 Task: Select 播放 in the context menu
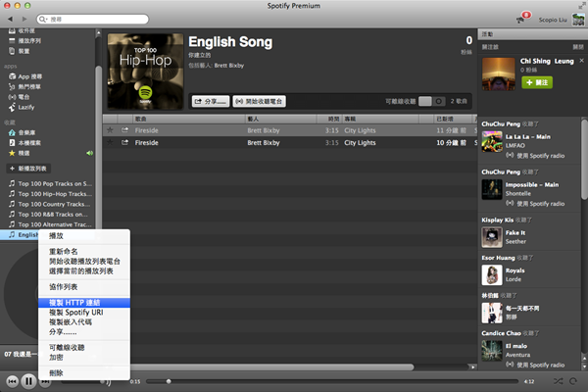(x=84, y=236)
